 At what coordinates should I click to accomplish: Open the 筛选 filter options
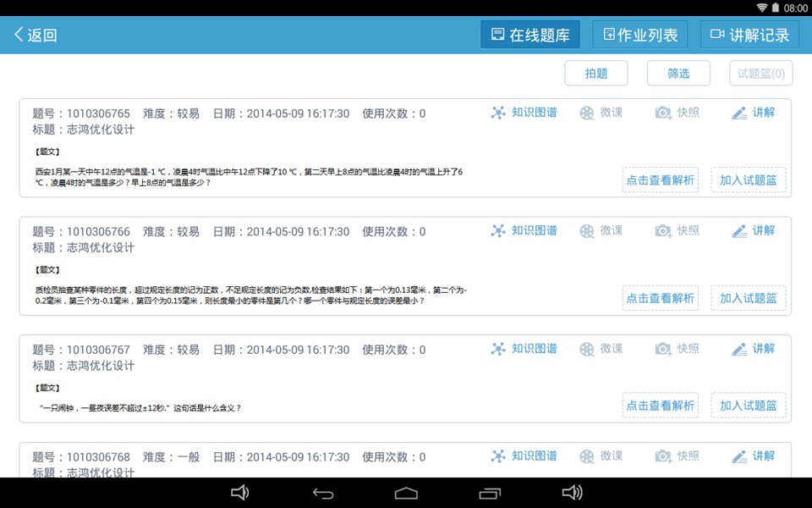tap(678, 74)
